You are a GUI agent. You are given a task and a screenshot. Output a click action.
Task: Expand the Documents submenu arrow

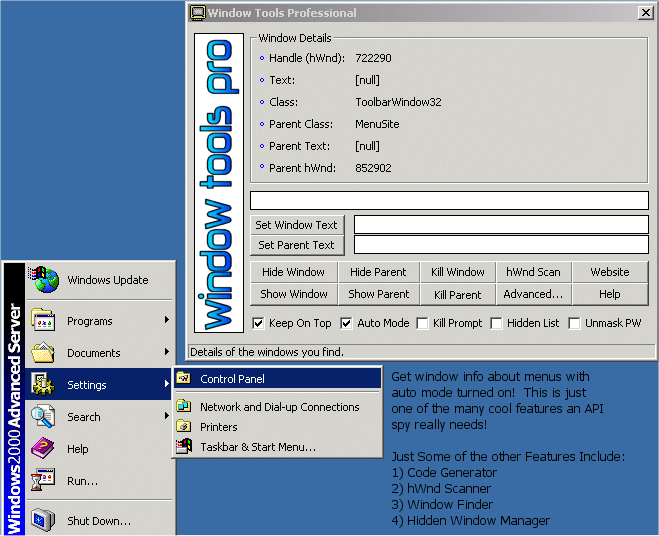click(x=167, y=353)
